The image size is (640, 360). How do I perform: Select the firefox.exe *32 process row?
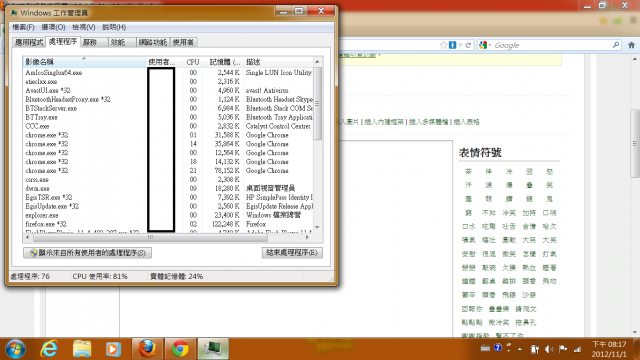pyautogui.click(x=168, y=224)
